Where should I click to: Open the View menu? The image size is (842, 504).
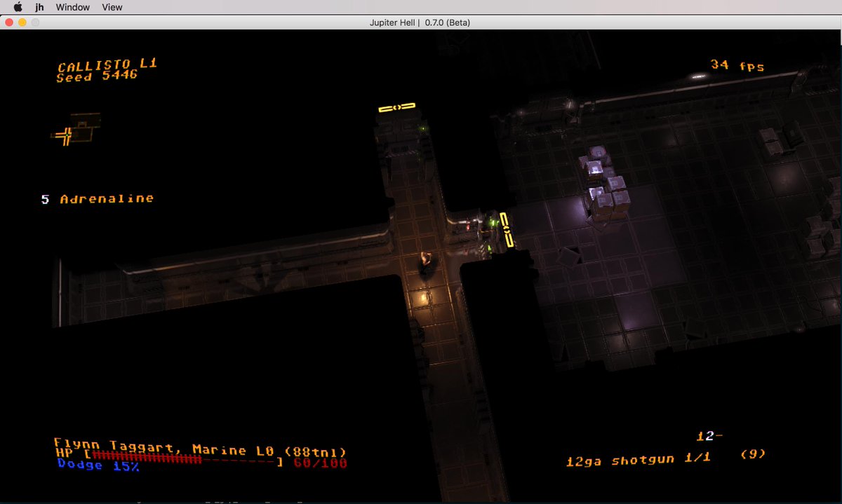pyautogui.click(x=112, y=7)
